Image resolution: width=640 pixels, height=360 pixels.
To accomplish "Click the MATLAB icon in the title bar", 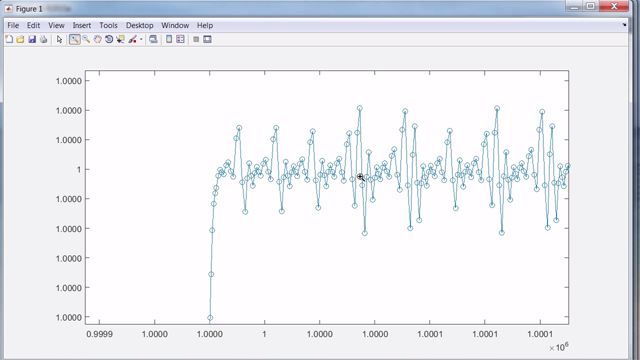I will click(9, 9).
